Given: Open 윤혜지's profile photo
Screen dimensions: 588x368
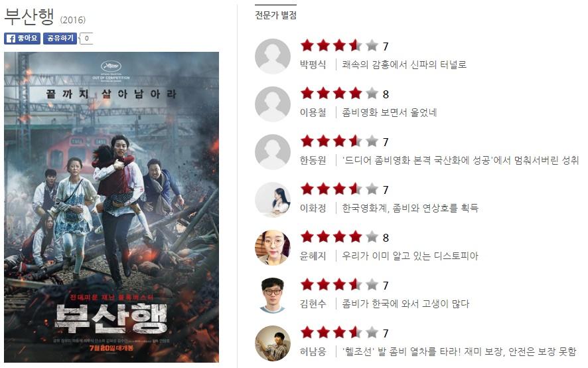Looking at the screenshot, I should [273, 248].
